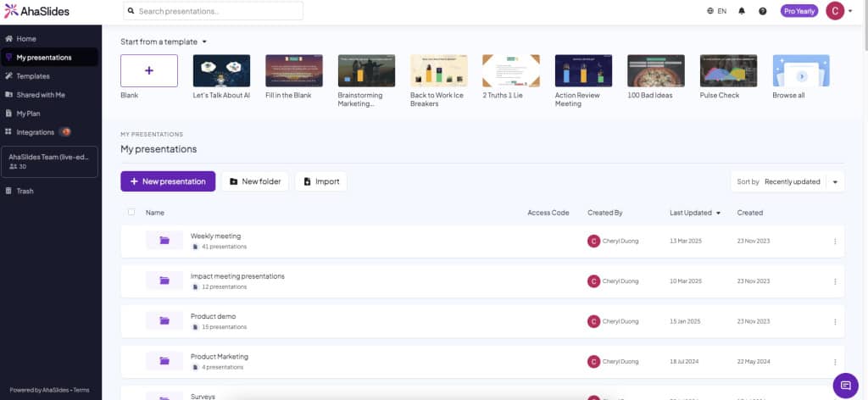The height and width of the screenshot is (400, 868).
Task: Open more options for Impact meeting presentations row
Action: [835, 281]
